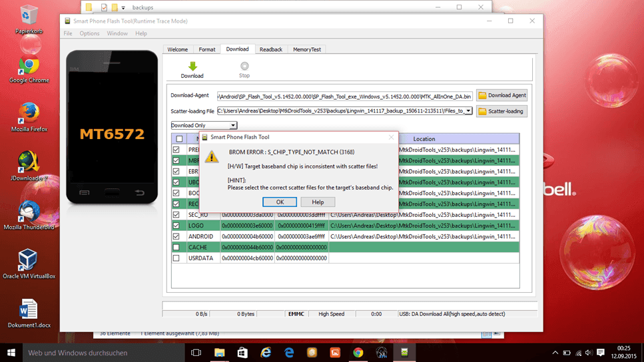644x362 pixels.
Task: Uncheck the ANDROID partition checkbox
Action: pyautogui.click(x=176, y=236)
